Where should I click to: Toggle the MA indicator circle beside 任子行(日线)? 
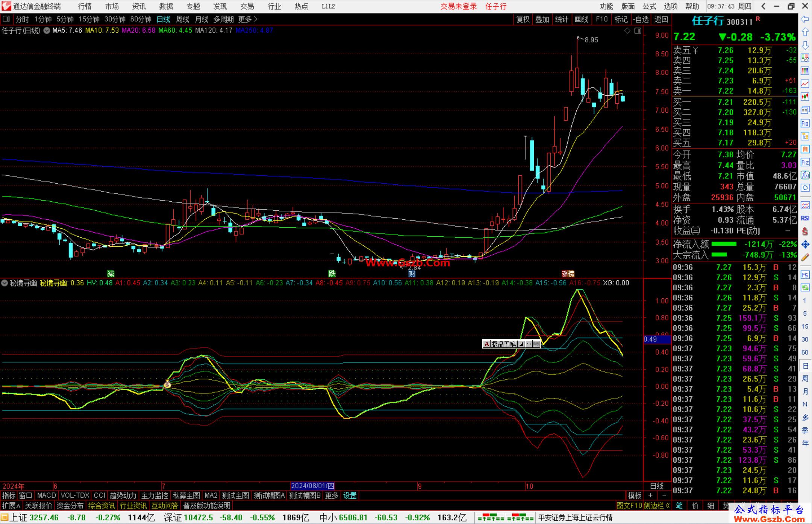[x=47, y=30]
